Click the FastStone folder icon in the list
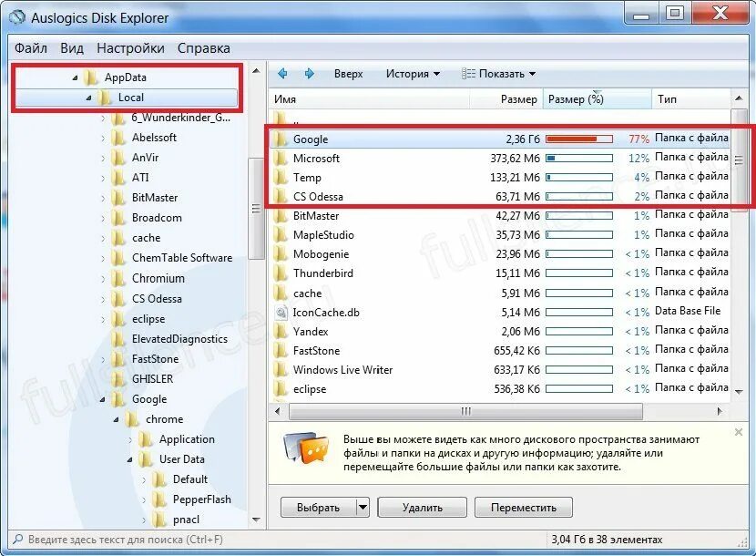 [x=281, y=350]
